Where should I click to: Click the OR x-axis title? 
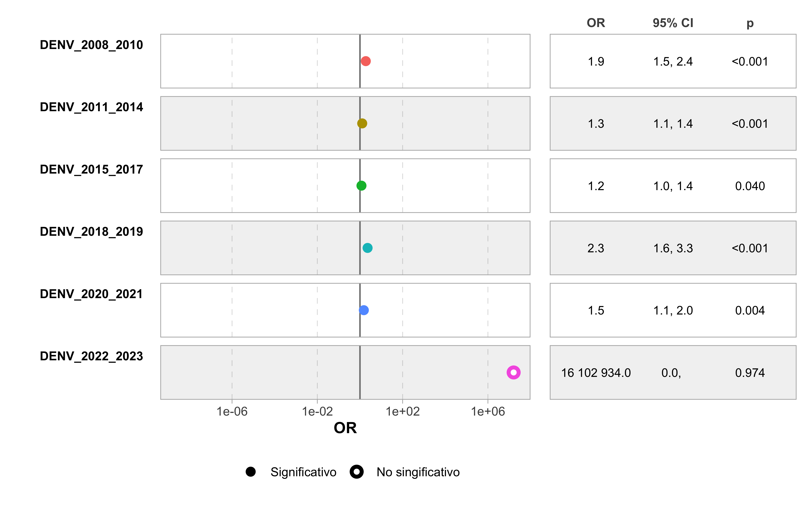[345, 428]
